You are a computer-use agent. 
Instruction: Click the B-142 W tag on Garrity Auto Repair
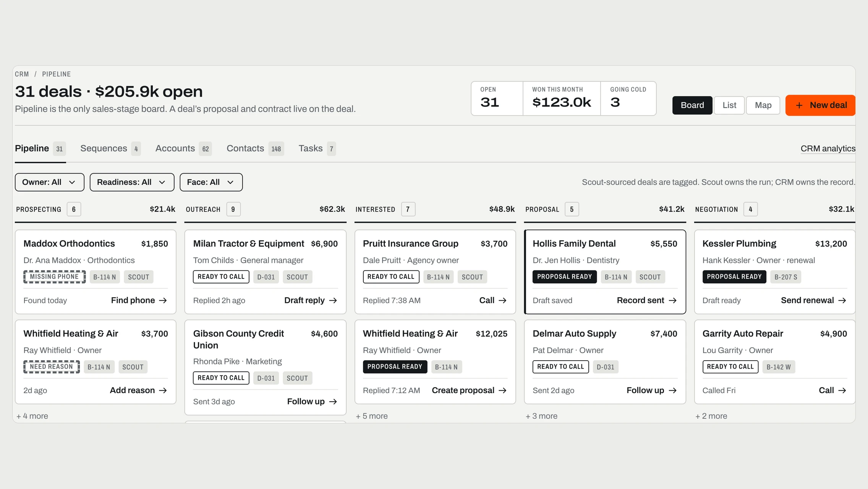click(x=779, y=367)
